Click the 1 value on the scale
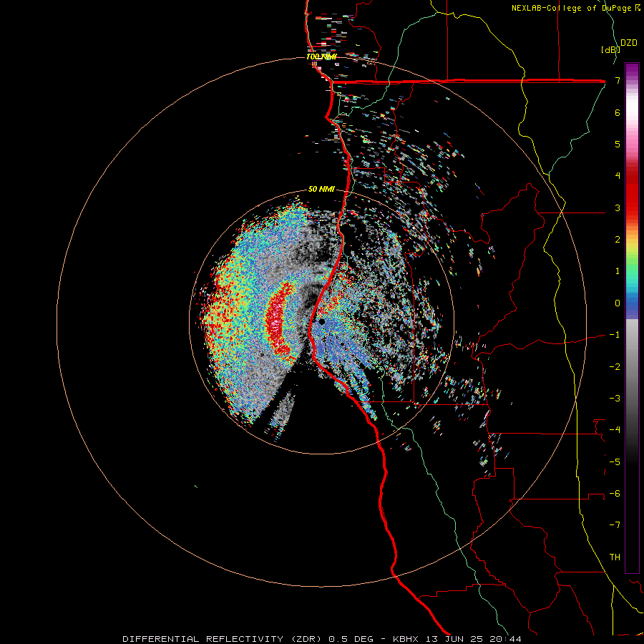The height and width of the screenshot is (644, 644). point(618,271)
